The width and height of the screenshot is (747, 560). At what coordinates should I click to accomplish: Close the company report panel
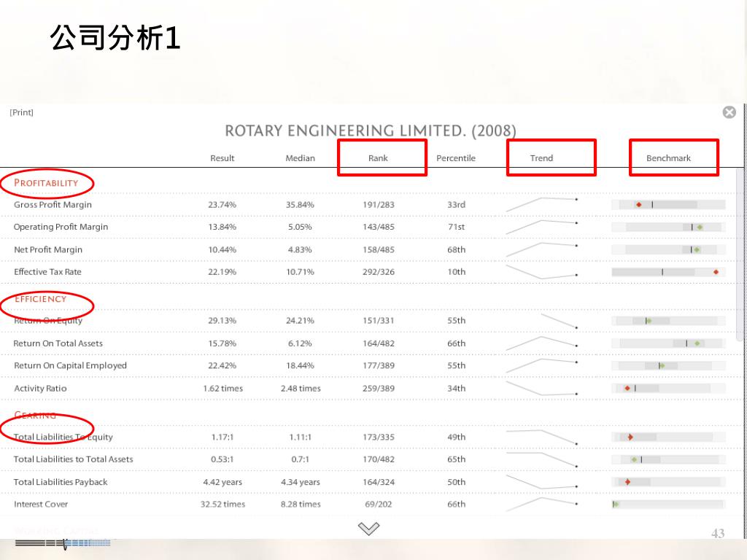729,112
